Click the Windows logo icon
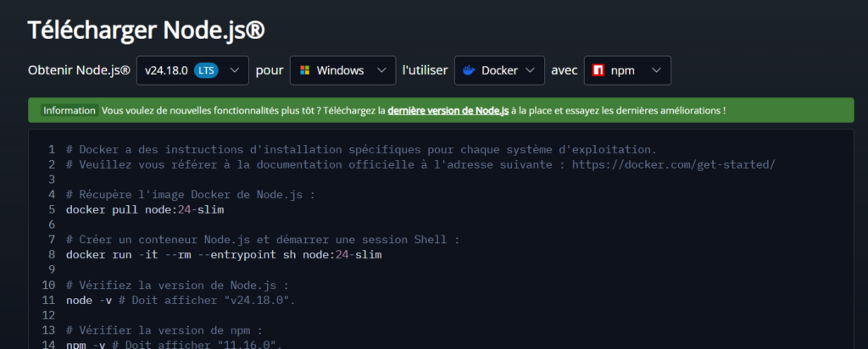This screenshot has width=868, height=349. (x=304, y=70)
